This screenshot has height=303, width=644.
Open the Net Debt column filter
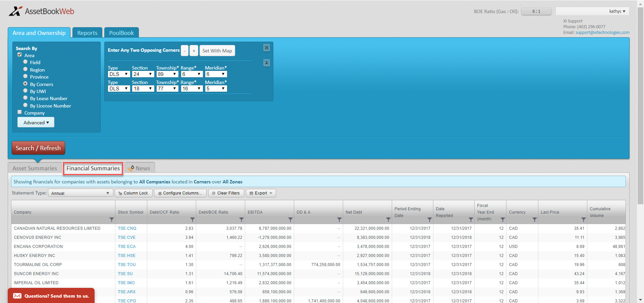coord(388,220)
